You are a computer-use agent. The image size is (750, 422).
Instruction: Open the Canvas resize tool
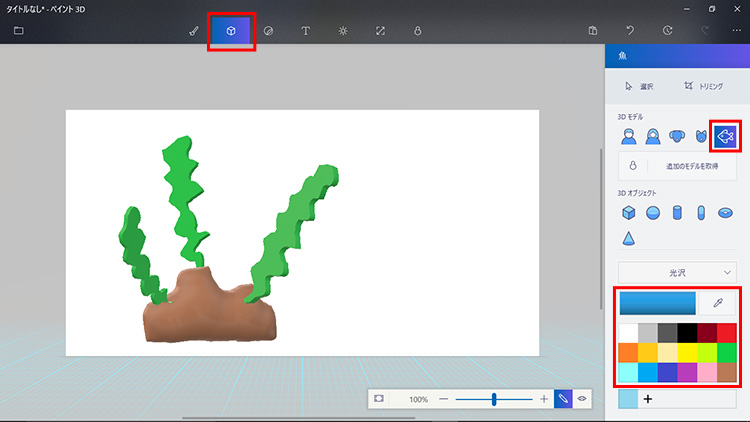tap(379, 31)
